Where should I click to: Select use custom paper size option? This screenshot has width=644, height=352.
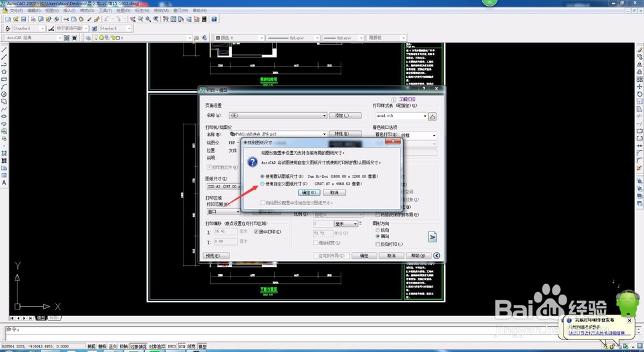263,184
